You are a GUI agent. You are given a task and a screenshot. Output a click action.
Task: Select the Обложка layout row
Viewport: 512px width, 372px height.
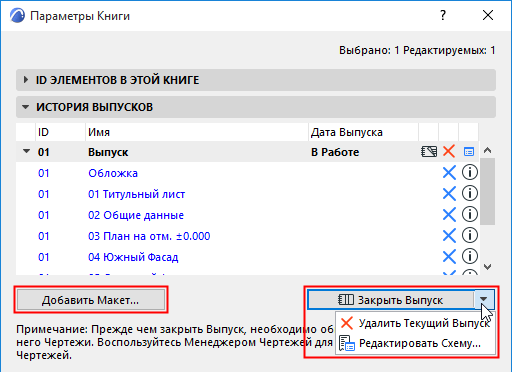247,173
